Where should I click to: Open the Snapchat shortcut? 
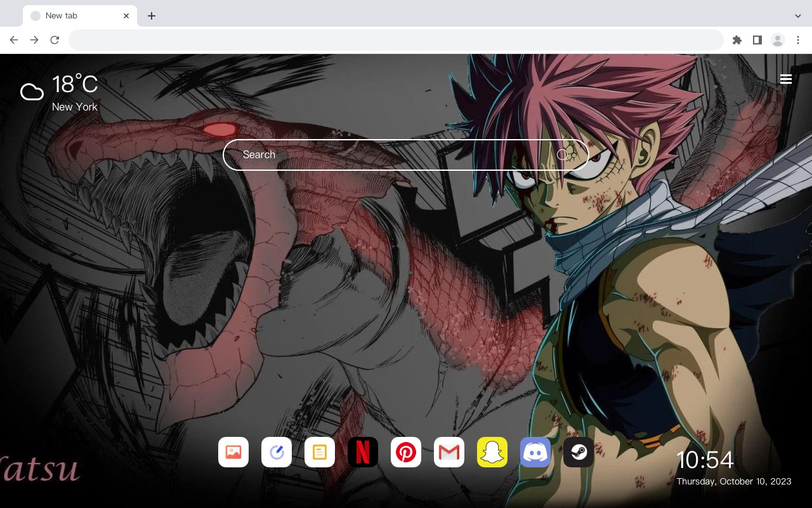click(492, 452)
